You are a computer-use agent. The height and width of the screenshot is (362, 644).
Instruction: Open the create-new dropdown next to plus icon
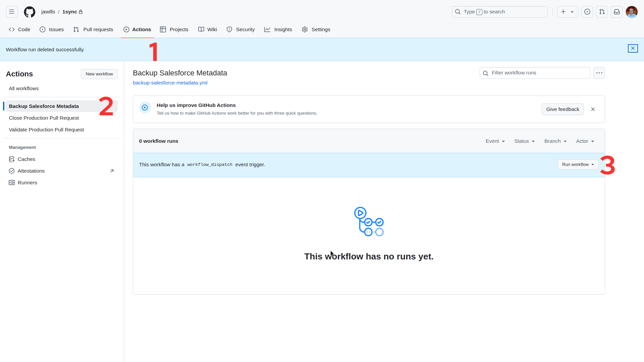point(572,12)
